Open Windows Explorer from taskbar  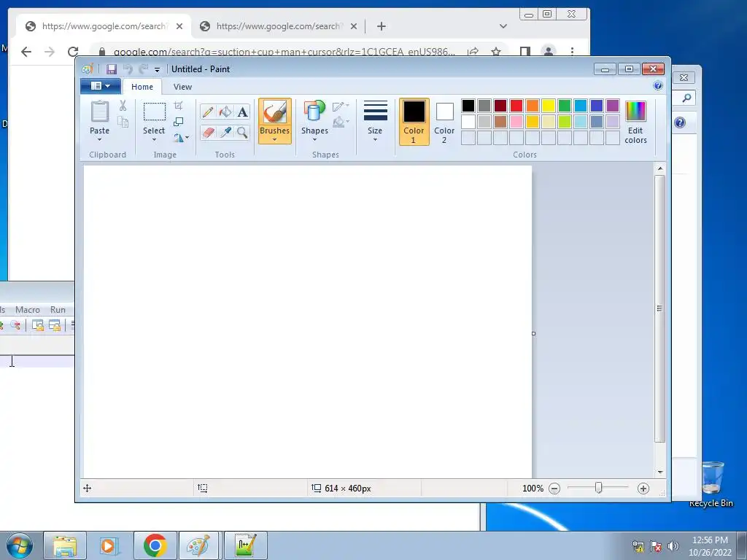[65, 545]
